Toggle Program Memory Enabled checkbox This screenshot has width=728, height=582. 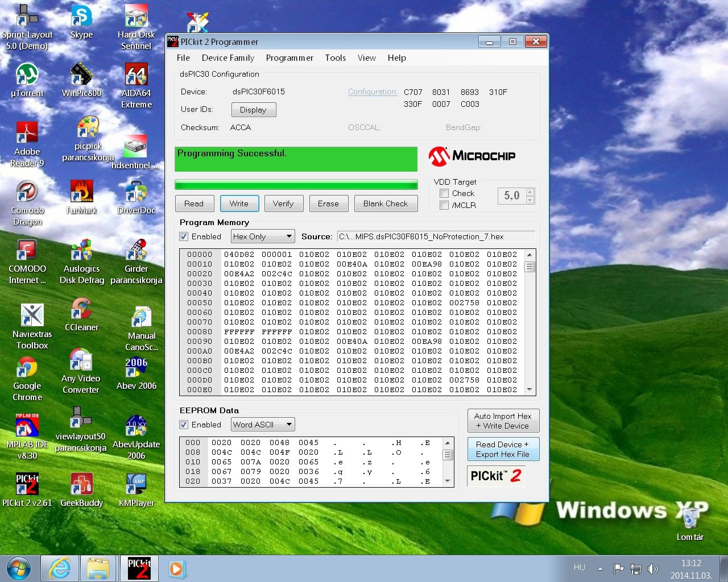point(184,236)
